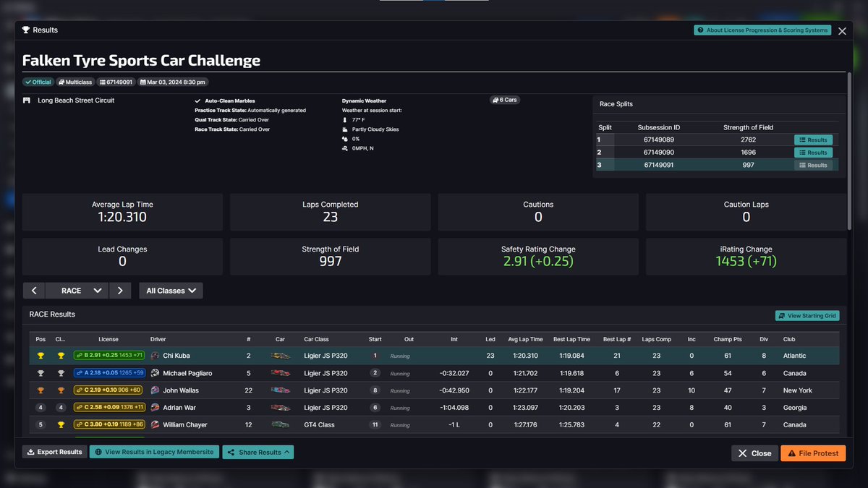Screen dimensions: 868x488
Task: Click Chi Kuba's helmet icon
Action: [155, 356]
